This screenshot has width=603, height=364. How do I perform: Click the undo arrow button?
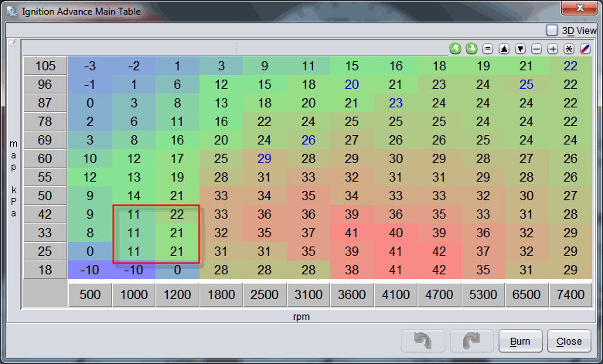pyautogui.click(x=423, y=341)
